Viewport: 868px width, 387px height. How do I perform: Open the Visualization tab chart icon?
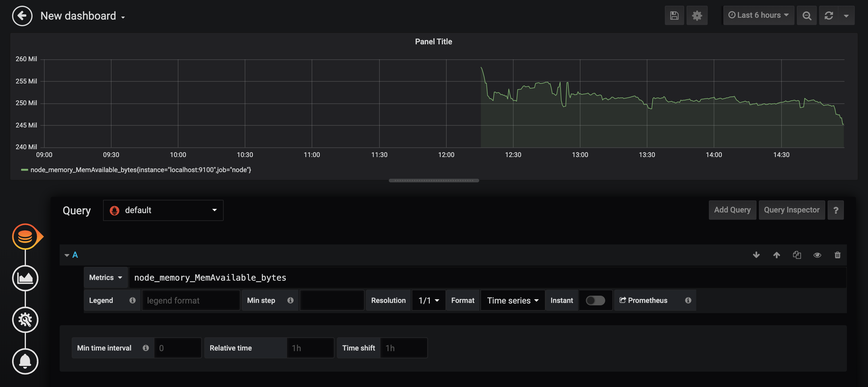(25, 278)
